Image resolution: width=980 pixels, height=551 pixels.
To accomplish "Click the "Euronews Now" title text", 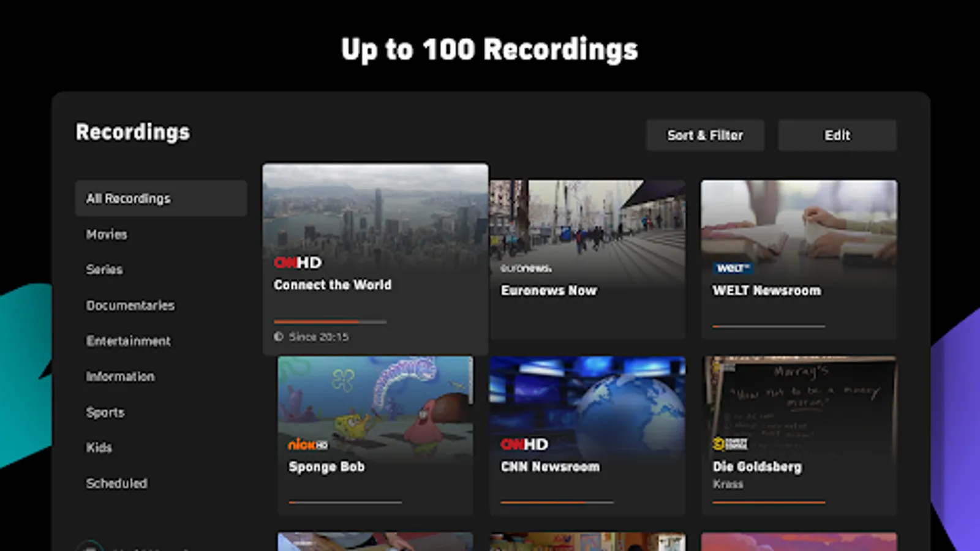I will click(x=549, y=291).
